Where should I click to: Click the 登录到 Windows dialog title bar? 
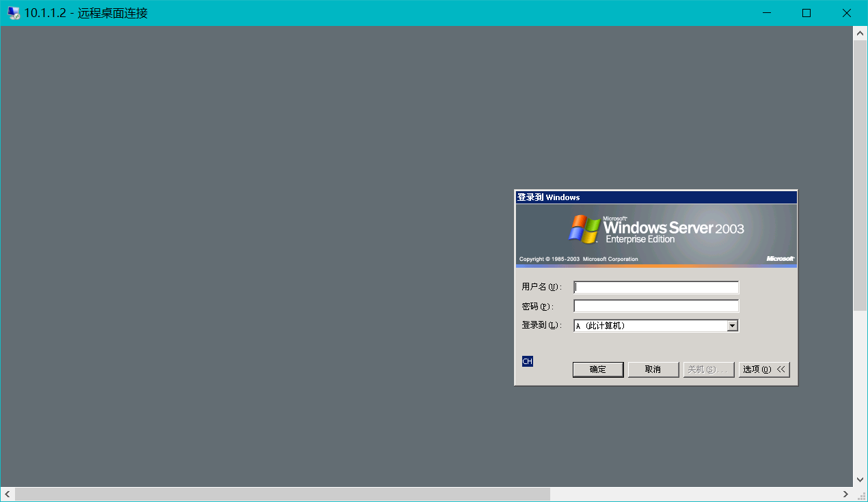point(656,197)
